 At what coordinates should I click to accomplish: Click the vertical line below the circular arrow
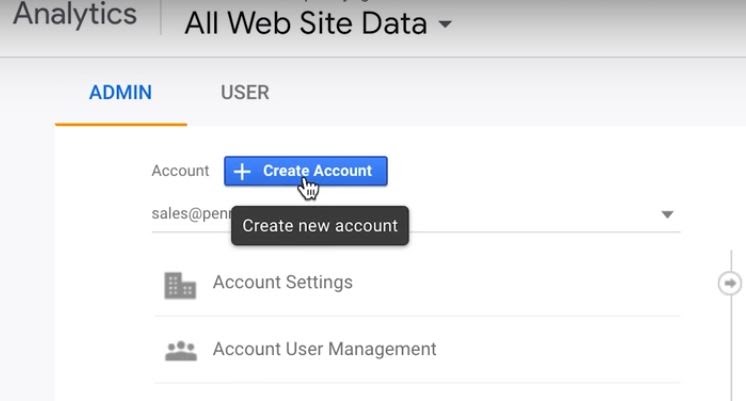point(729,350)
